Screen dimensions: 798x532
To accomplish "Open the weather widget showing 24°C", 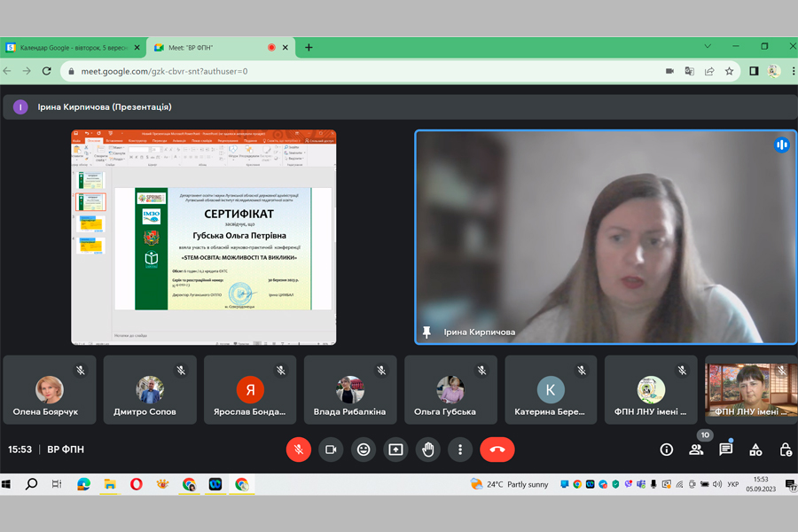I will pos(510,484).
